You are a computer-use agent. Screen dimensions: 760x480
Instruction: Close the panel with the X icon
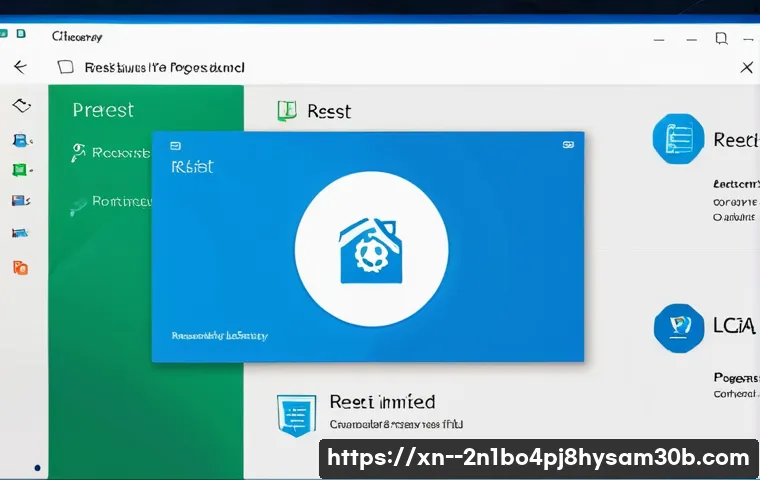point(746,67)
